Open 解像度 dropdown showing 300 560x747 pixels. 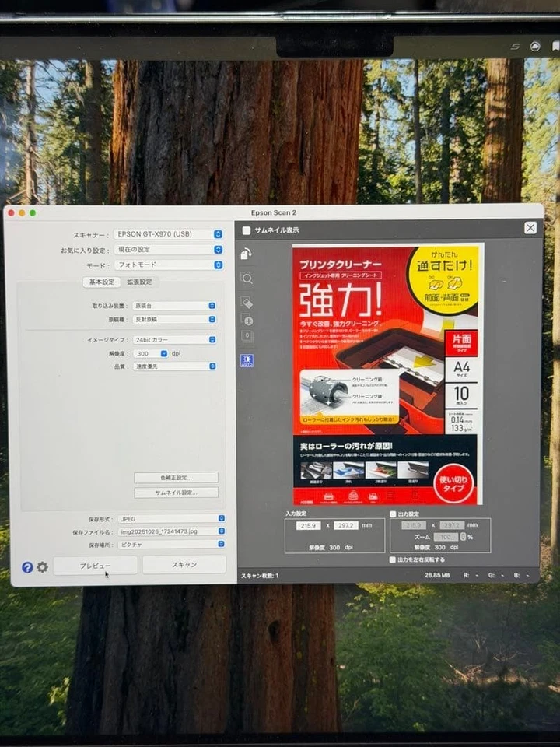[150, 353]
